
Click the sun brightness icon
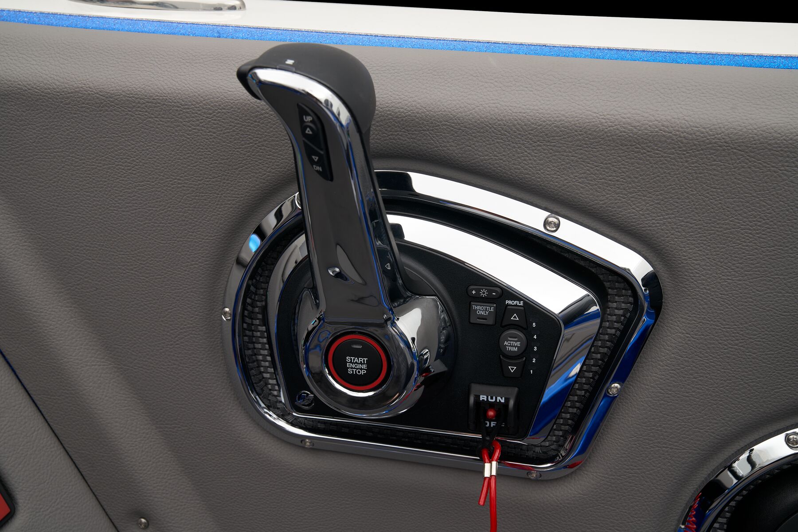coord(484,293)
